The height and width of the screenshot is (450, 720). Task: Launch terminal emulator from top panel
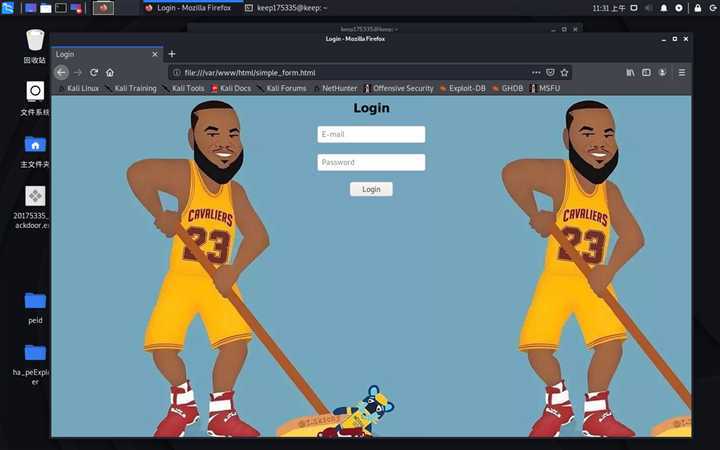(x=61, y=8)
